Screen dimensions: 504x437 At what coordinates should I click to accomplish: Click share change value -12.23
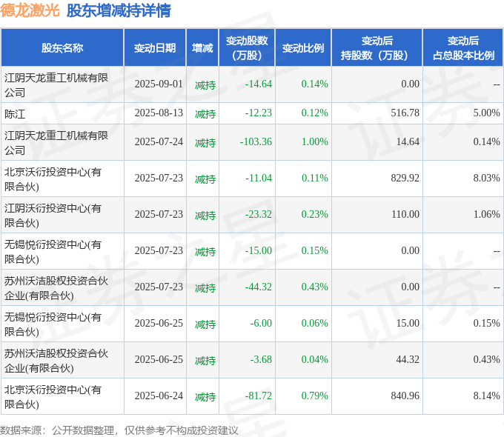[259, 113]
